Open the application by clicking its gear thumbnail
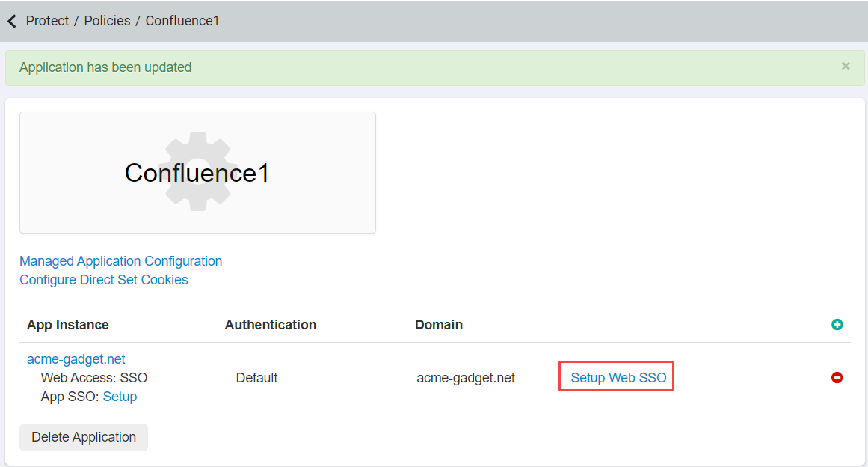 (197, 172)
